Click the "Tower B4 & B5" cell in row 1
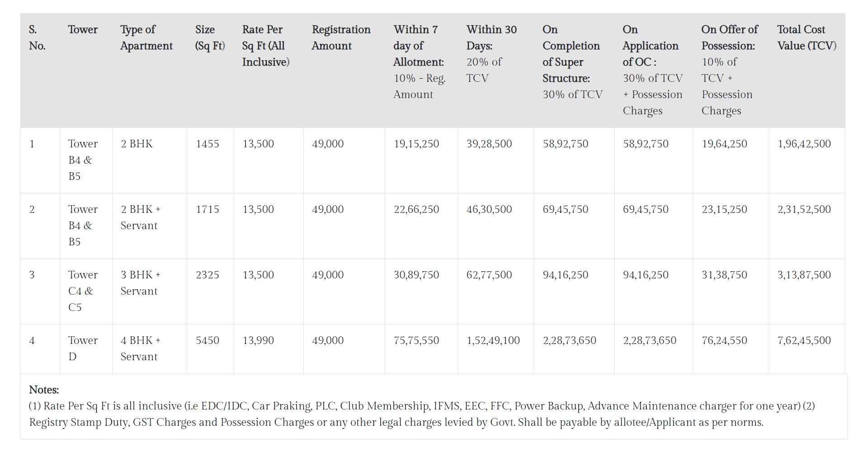The image size is (868, 452). pyautogui.click(x=83, y=160)
